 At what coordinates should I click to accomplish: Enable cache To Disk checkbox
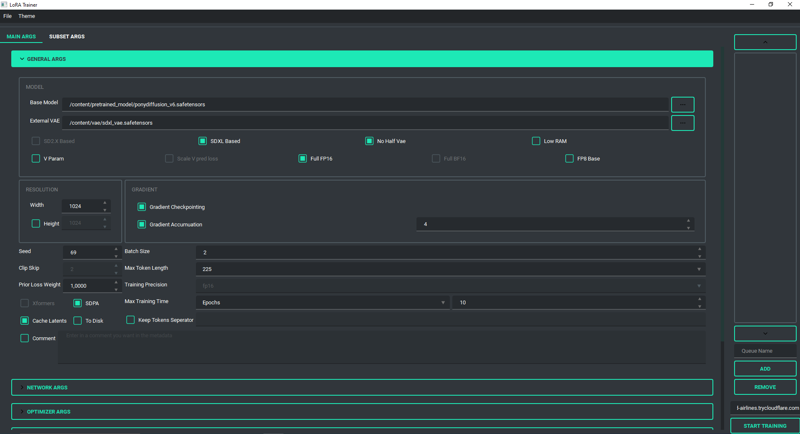[x=77, y=321]
